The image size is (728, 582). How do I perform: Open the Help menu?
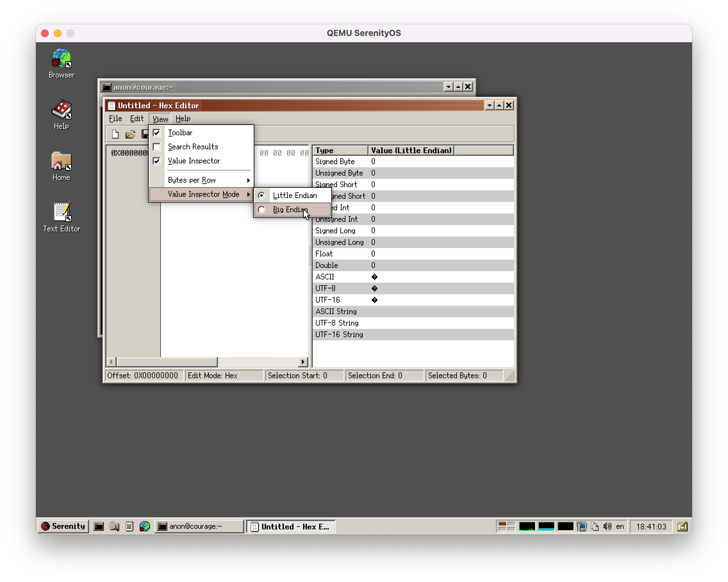coord(183,119)
